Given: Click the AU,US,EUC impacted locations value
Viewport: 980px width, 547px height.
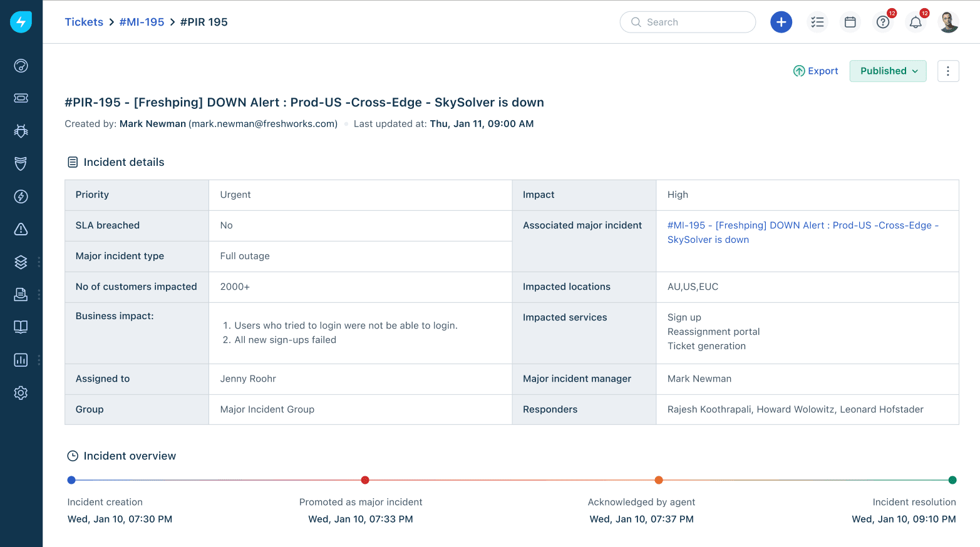Looking at the screenshot, I should (693, 287).
